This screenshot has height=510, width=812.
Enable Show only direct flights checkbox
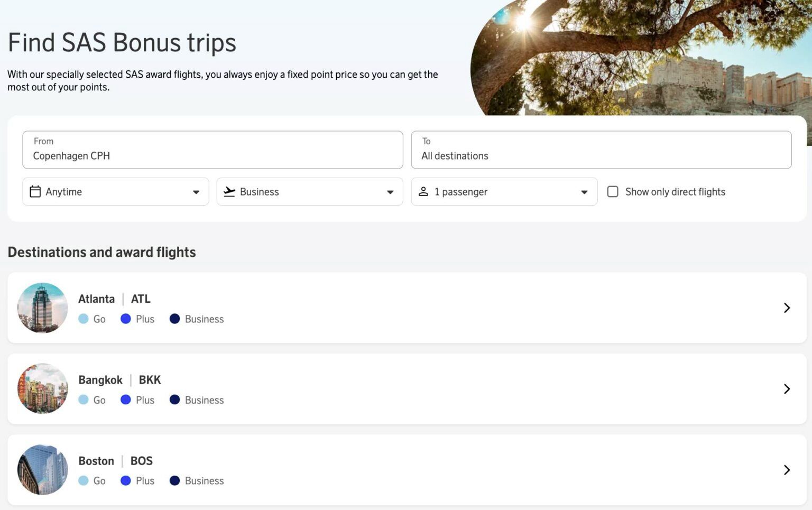click(613, 191)
